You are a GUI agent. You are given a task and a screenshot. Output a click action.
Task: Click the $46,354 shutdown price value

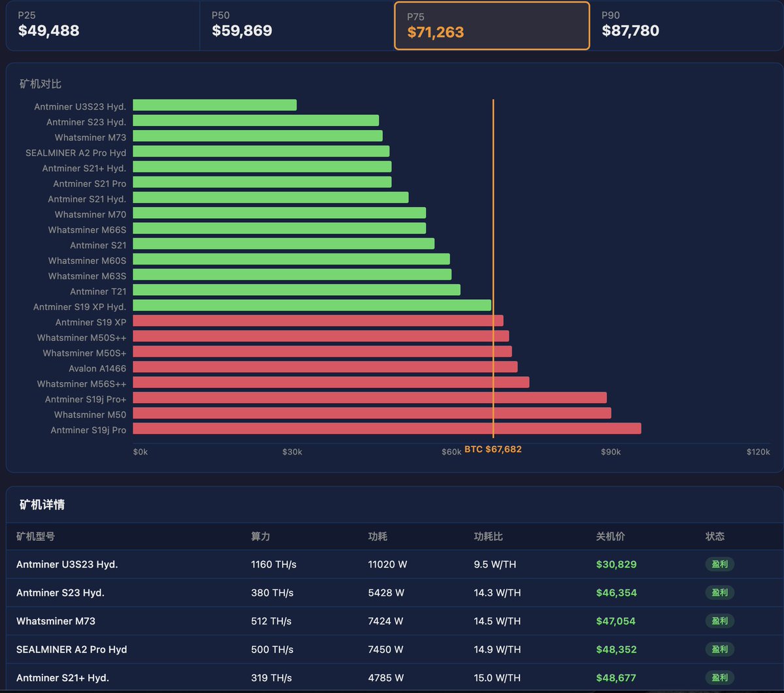(617, 593)
